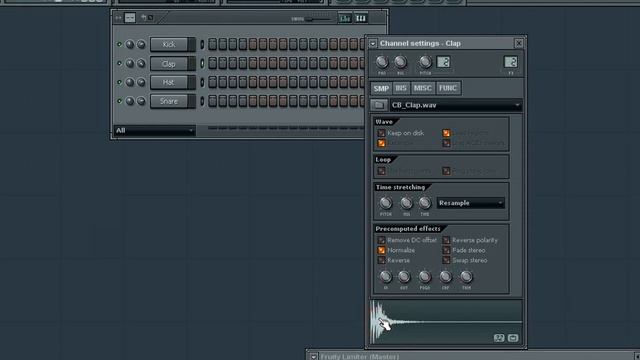Mute the Hat channel green light

(x=119, y=82)
